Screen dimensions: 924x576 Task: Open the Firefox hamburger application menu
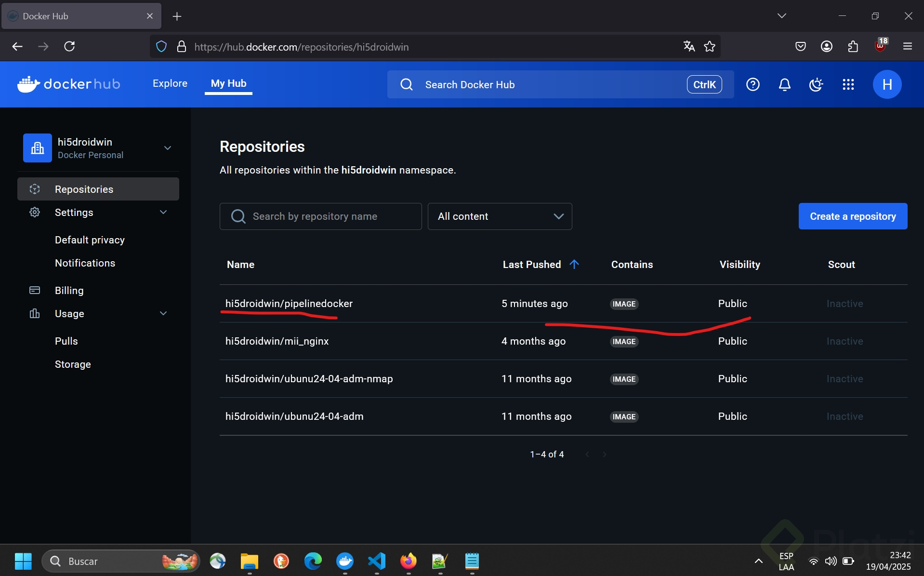click(908, 46)
